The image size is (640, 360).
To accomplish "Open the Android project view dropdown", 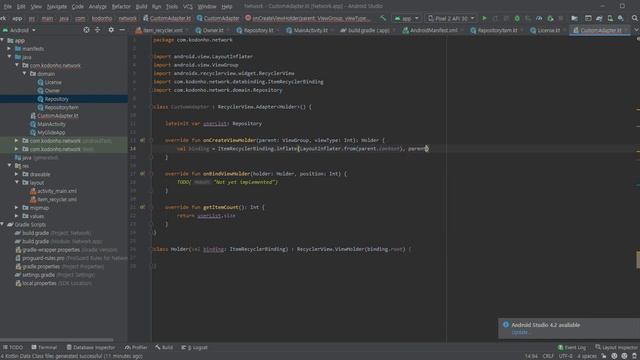I will point(19,30).
